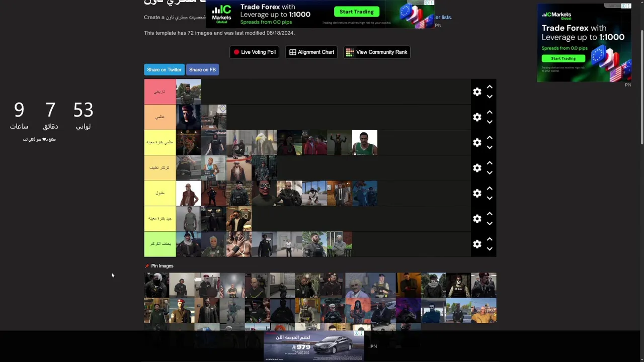Viewport: 644px width, 362px height.
Task: Move كركتر نظيف tier row down
Action: [490, 172]
